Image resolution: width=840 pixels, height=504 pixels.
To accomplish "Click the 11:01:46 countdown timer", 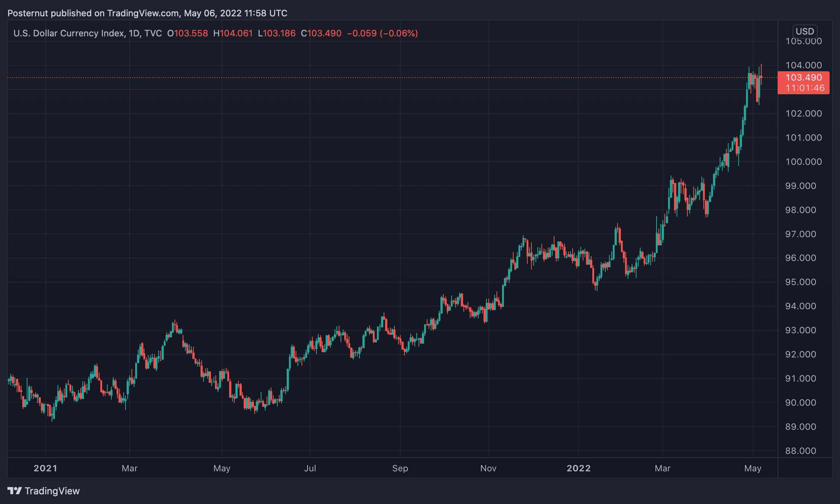I will tap(805, 88).
